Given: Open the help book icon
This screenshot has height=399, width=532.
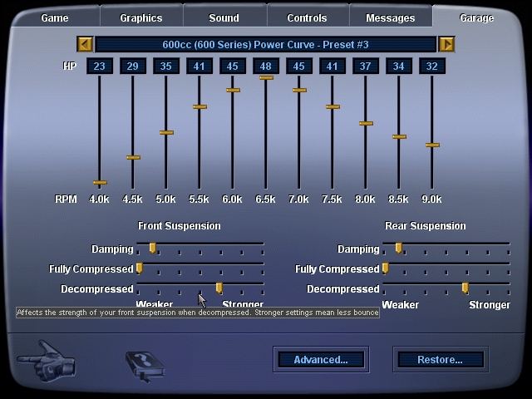Looking at the screenshot, I should point(144,364).
